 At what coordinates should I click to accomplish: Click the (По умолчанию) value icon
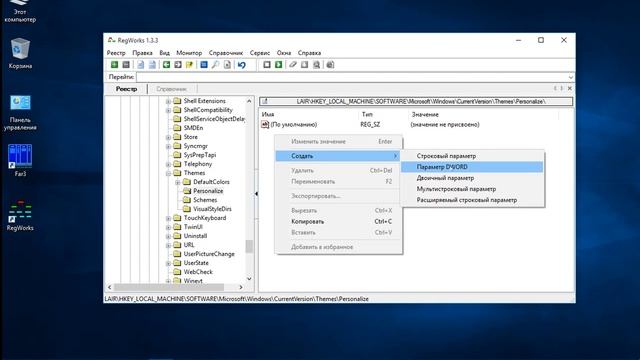click(265, 124)
